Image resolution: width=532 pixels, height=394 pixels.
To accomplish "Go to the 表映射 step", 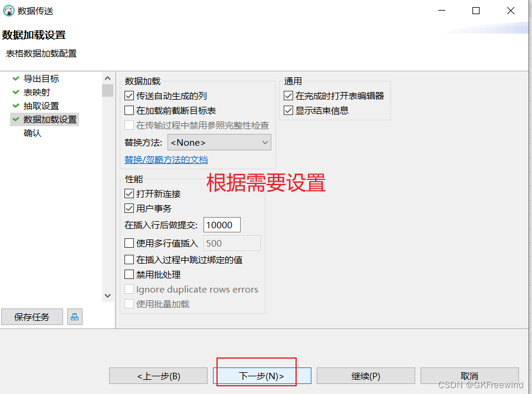I will tap(37, 92).
